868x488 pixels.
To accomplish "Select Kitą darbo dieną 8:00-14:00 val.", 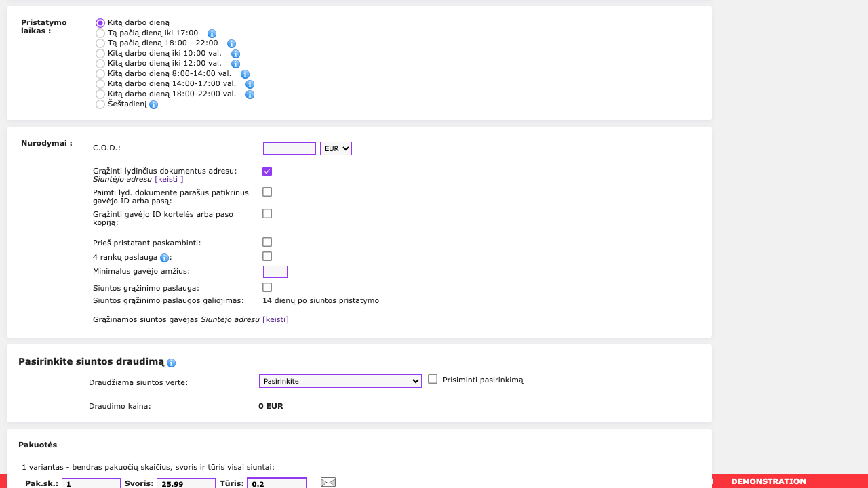I will [x=100, y=74].
